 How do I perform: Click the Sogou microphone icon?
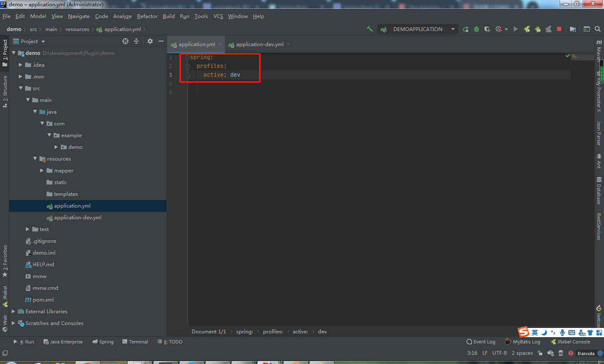[x=562, y=333]
